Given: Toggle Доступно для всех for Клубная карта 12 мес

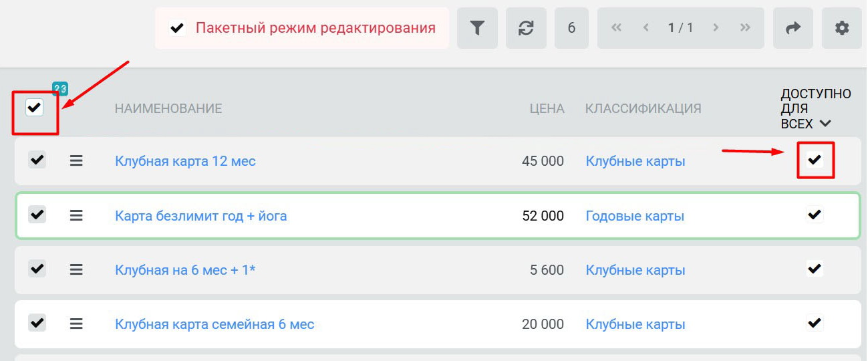Looking at the screenshot, I should [x=815, y=160].
